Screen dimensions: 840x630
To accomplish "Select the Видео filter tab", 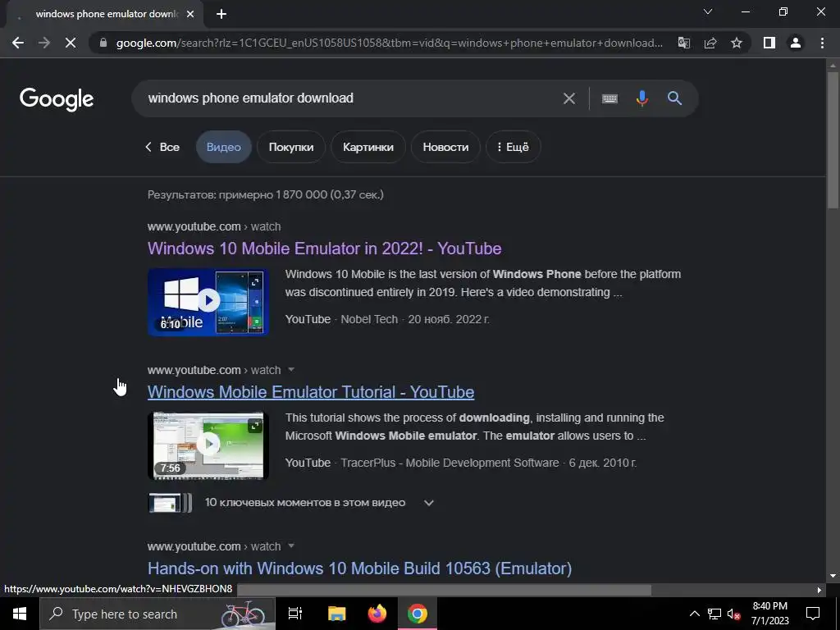I will 223,147.
